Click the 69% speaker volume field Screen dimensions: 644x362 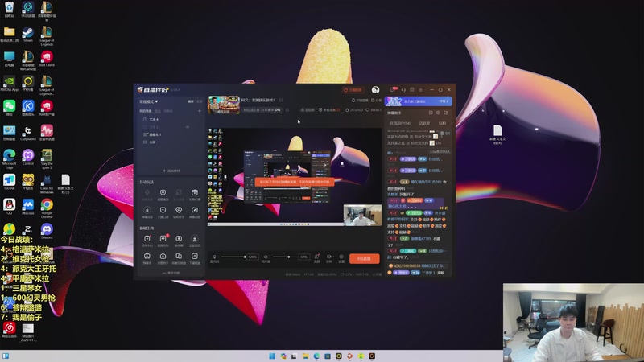coord(304,257)
